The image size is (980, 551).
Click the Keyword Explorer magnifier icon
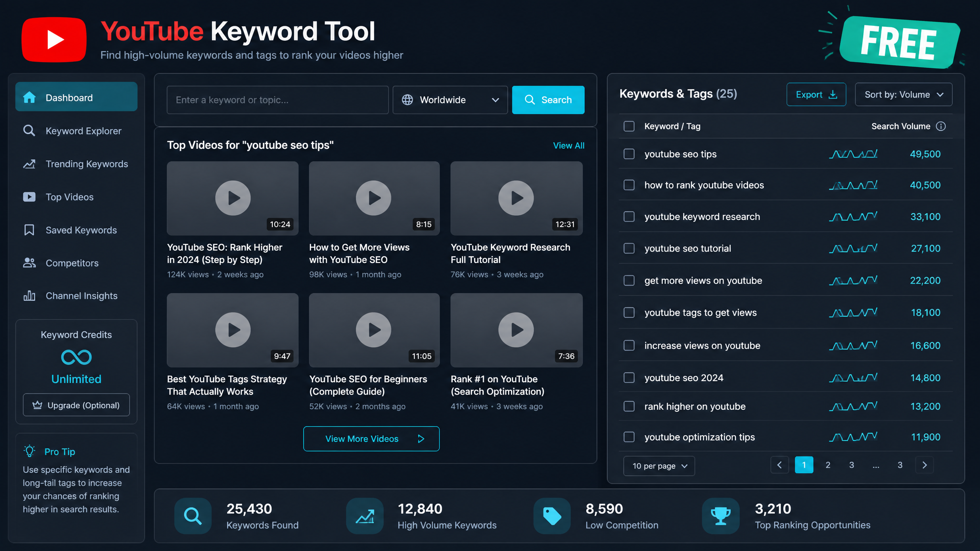tap(29, 131)
